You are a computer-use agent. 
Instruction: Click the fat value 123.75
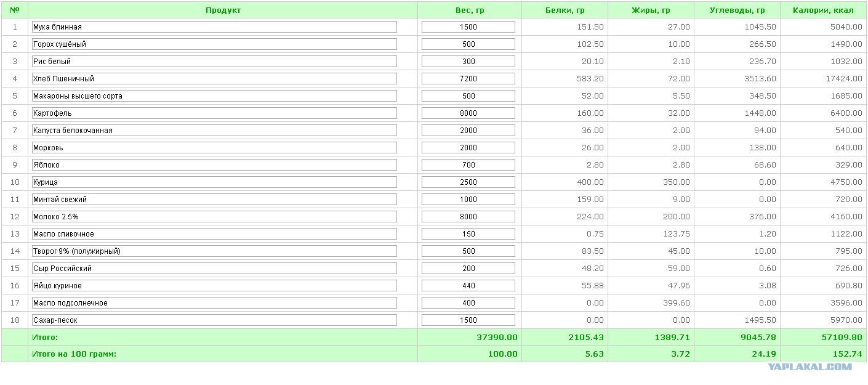click(x=676, y=234)
